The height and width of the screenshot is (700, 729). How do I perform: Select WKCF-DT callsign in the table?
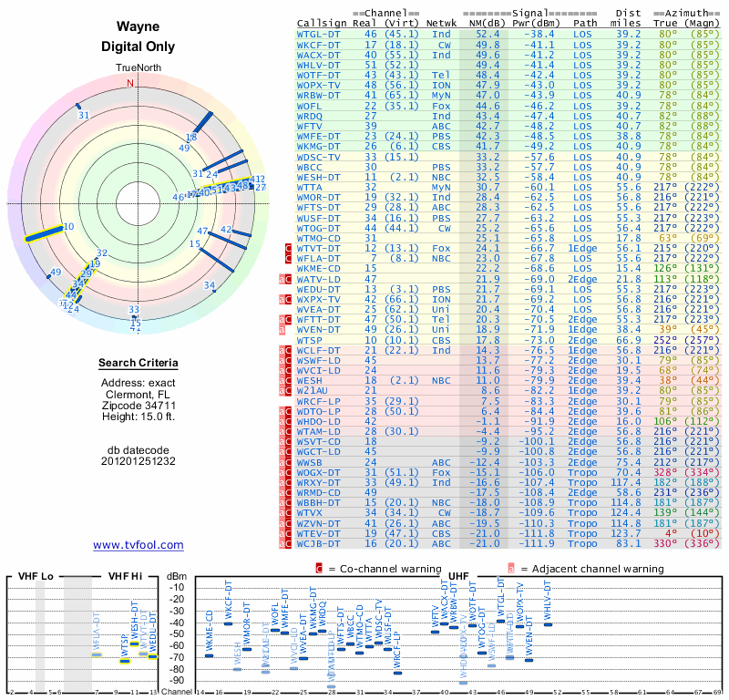pyautogui.click(x=318, y=45)
